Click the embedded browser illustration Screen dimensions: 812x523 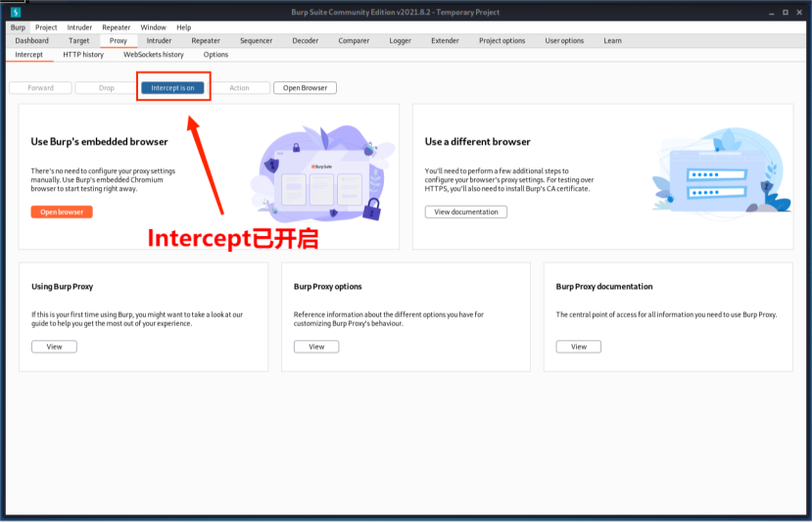[322, 173]
